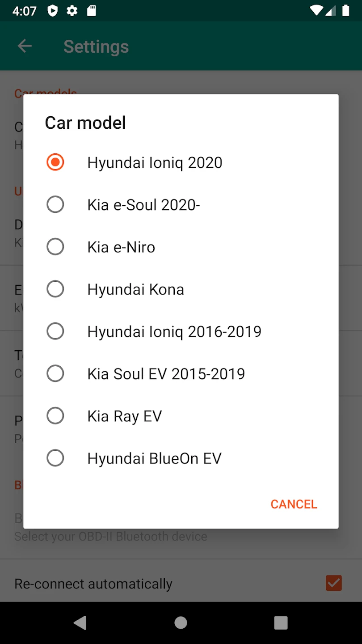
Task: Select the Kia e-Niro radio button
Action: [55, 247]
